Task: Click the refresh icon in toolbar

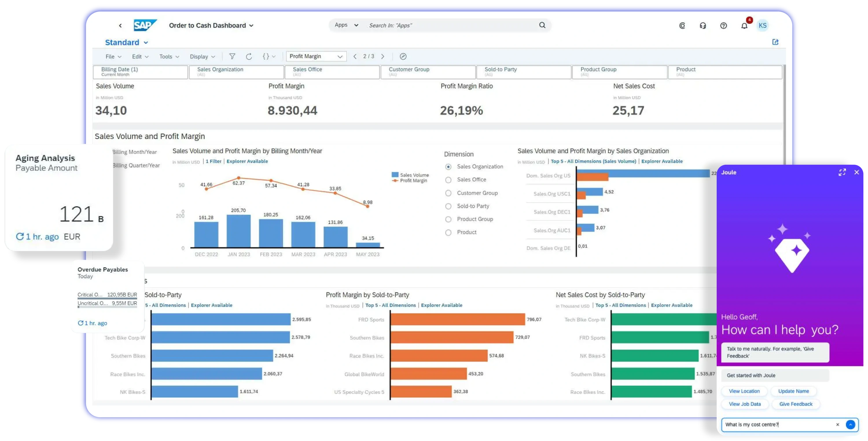Action: [x=249, y=56]
